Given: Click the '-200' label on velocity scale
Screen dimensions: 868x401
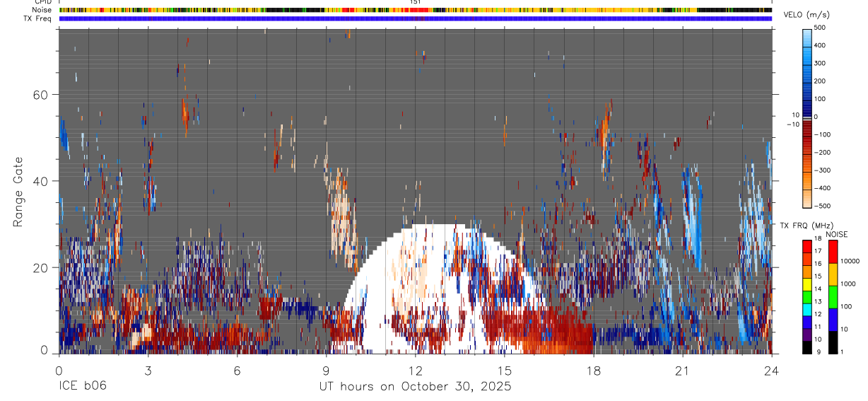Looking at the screenshot, I should 822,152.
